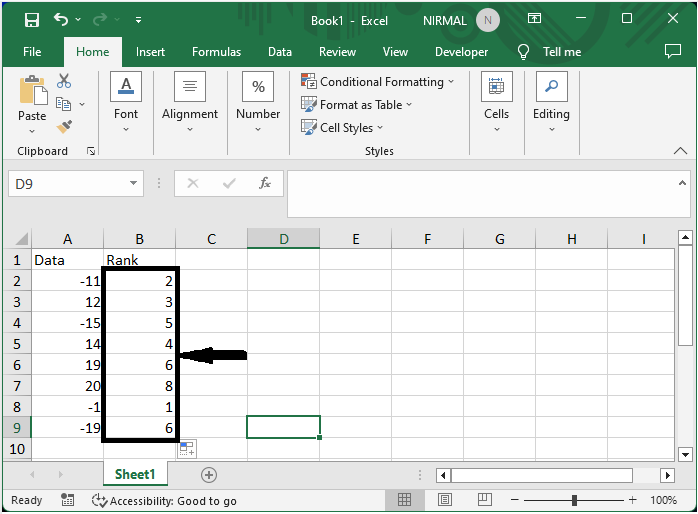
Task: Click the Macro recording status icon
Action: pyautogui.click(x=67, y=500)
